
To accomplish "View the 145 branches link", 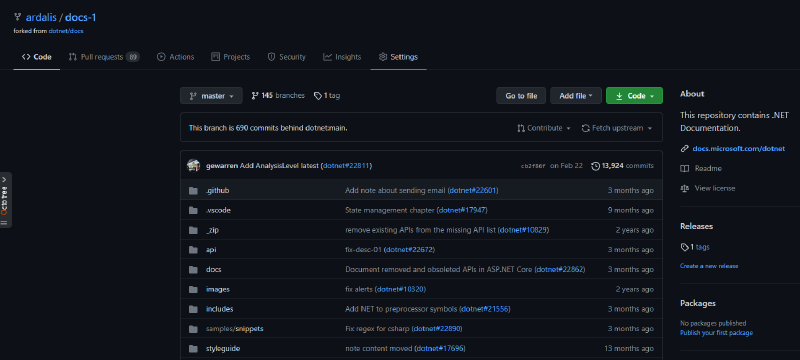I will click(278, 96).
